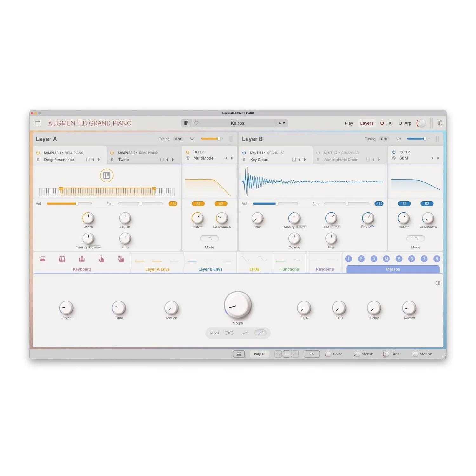Open the preset browser library icon
476x476 pixels.
tap(186, 123)
